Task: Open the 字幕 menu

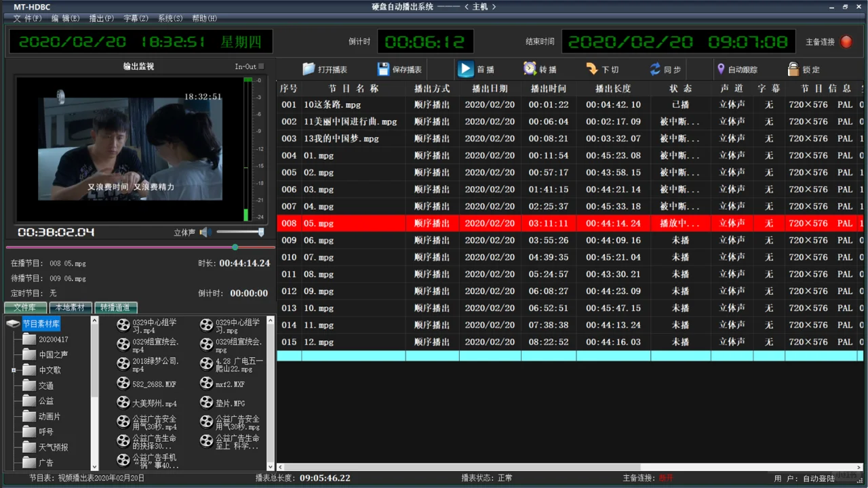Action: [136, 18]
